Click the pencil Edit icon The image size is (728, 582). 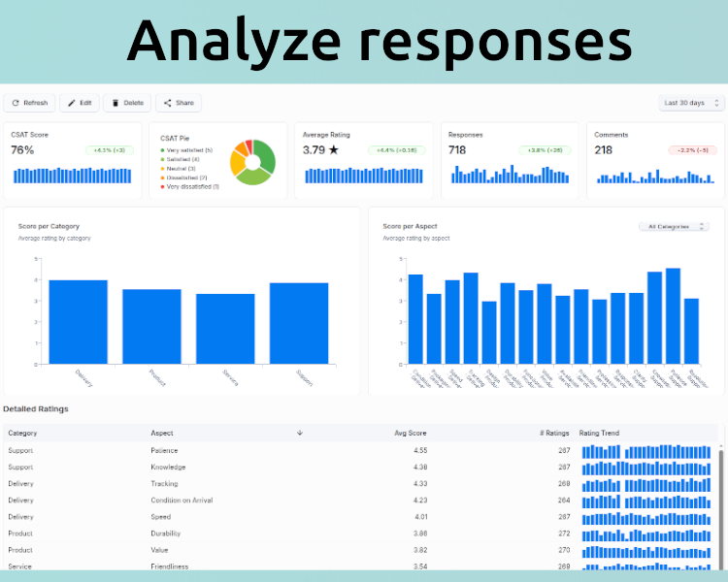click(x=71, y=103)
